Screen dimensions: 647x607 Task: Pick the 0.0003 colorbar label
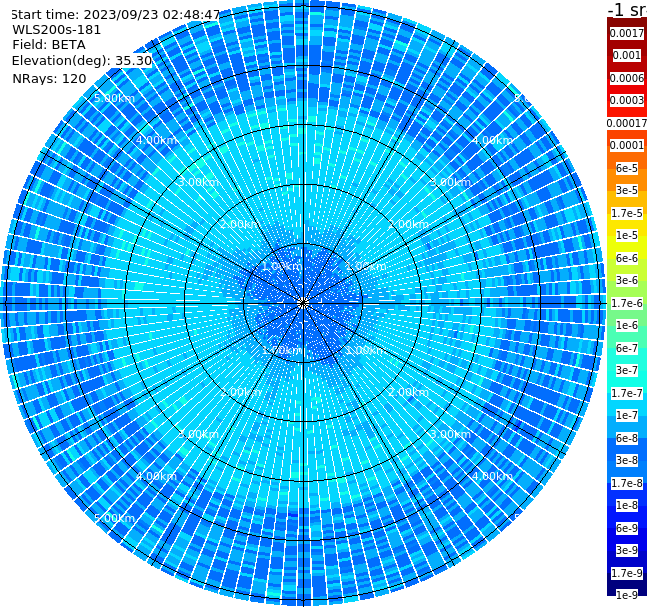pos(627,100)
